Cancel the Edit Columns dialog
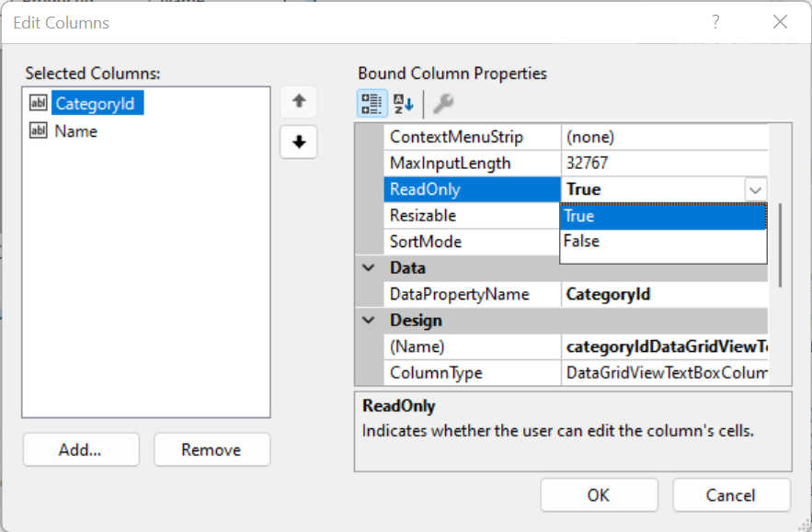This screenshot has width=812, height=532. [x=731, y=494]
